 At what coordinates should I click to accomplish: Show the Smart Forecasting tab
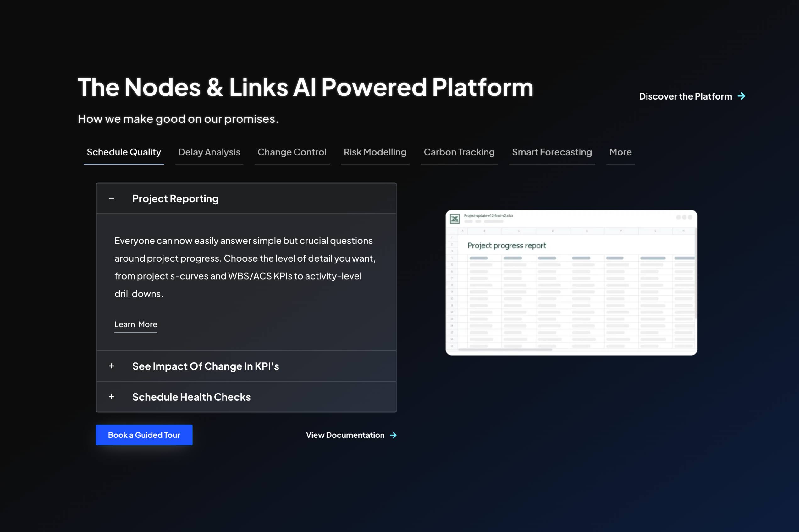(x=552, y=152)
